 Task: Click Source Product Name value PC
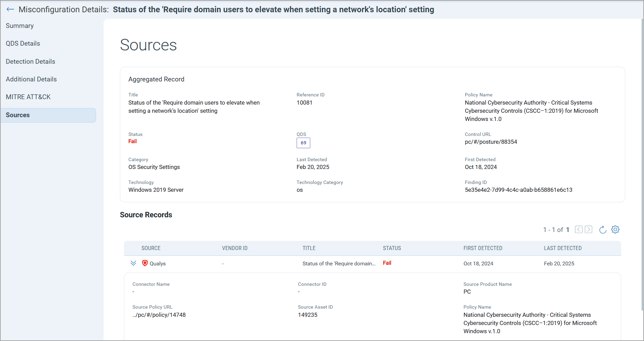pyautogui.click(x=467, y=292)
